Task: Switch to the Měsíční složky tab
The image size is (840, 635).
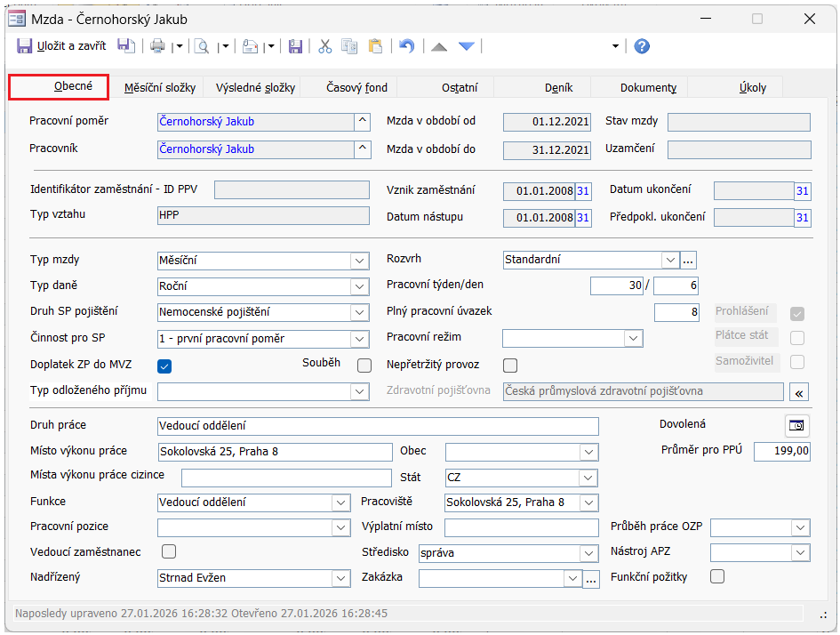Action: coord(159,87)
